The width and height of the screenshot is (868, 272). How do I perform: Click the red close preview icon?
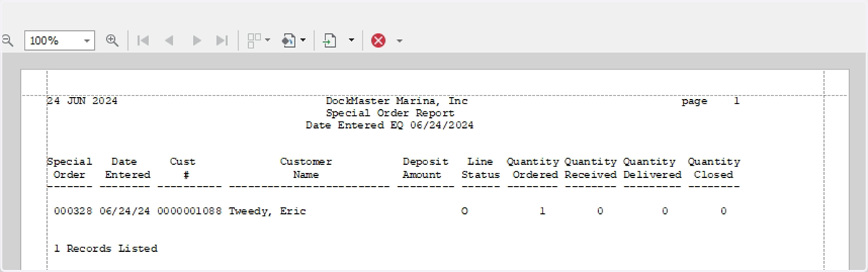point(378,41)
